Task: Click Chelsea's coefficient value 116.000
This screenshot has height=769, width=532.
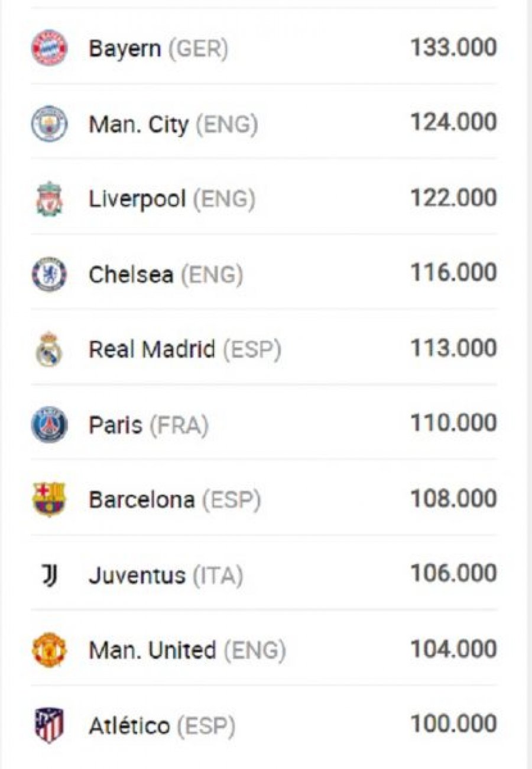Action: click(453, 272)
